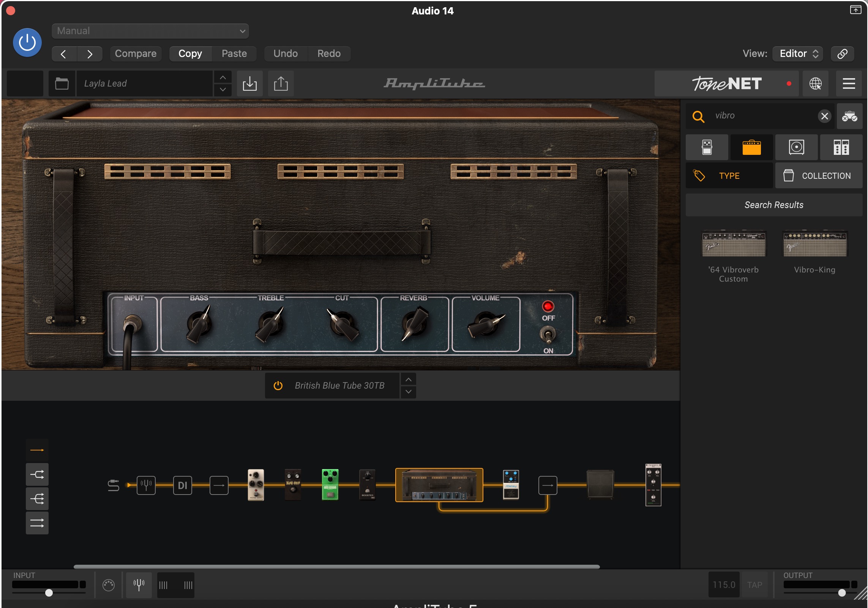Switch to TYPE filter tab
Viewport: 868px width, 608px height.
point(729,176)
